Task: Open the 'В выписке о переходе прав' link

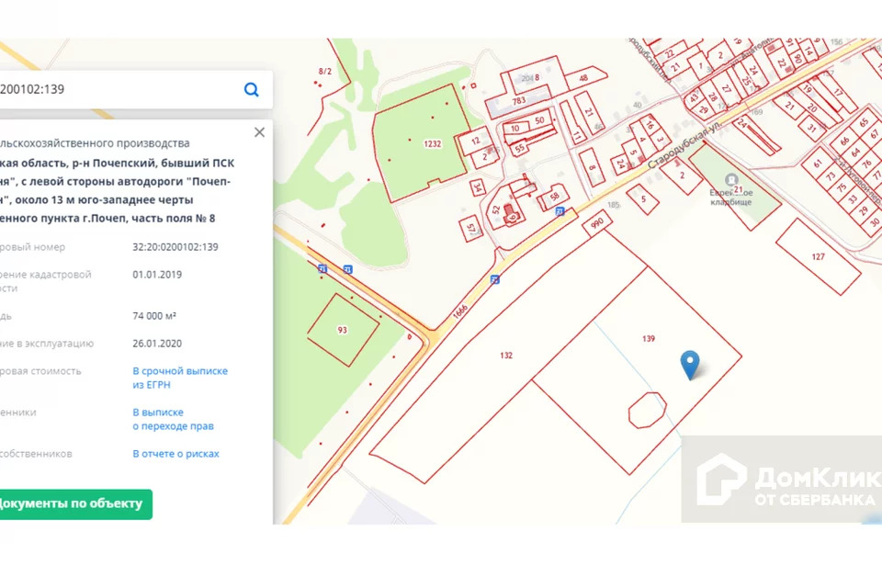Action: click(x=174, y=419)
